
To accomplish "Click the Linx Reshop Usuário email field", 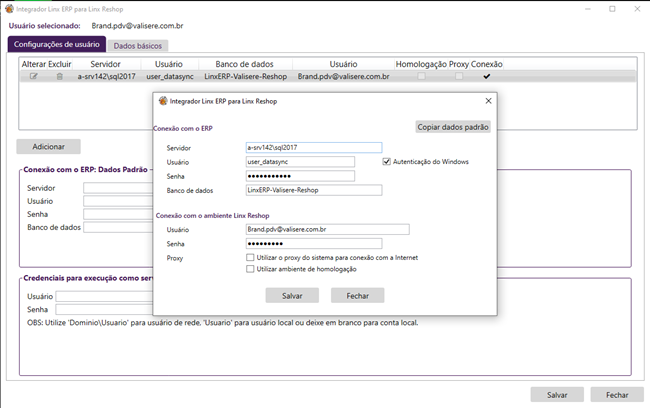I will coord(327,229).
